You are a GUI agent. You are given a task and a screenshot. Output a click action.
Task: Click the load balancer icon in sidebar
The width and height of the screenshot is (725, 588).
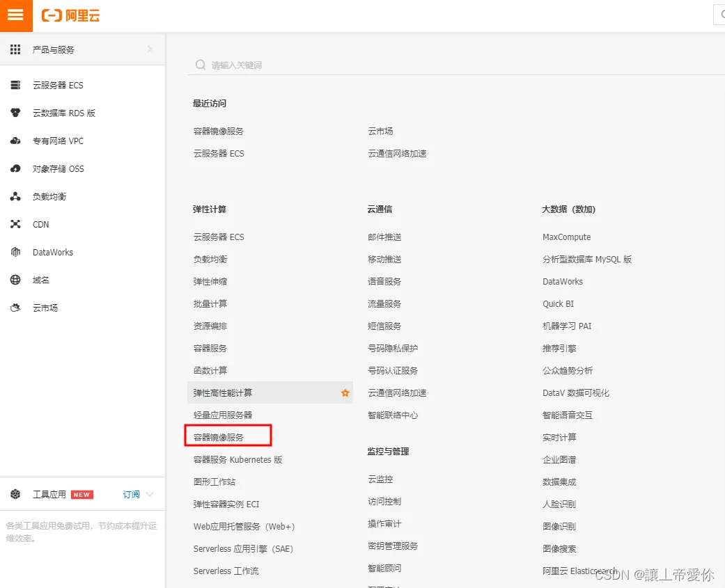(x=15, y=196)
